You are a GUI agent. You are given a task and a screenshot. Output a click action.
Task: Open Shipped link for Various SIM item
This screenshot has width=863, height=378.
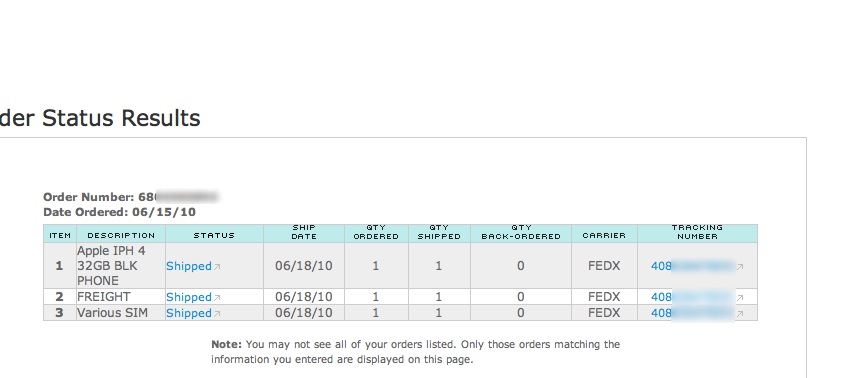pyautogui.click(x=189, y=313)
